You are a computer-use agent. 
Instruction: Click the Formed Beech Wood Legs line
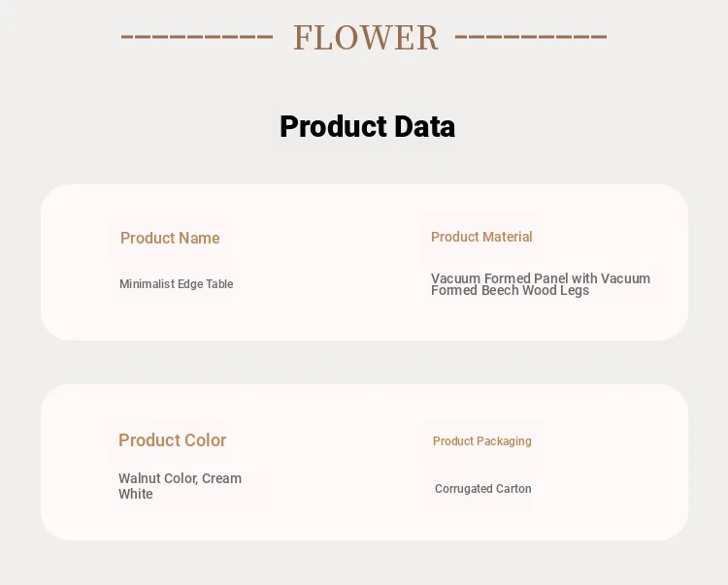tap(510, 291)
